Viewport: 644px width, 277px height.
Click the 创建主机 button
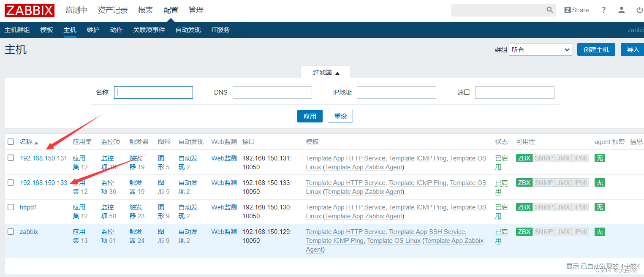tap(596, 49)
